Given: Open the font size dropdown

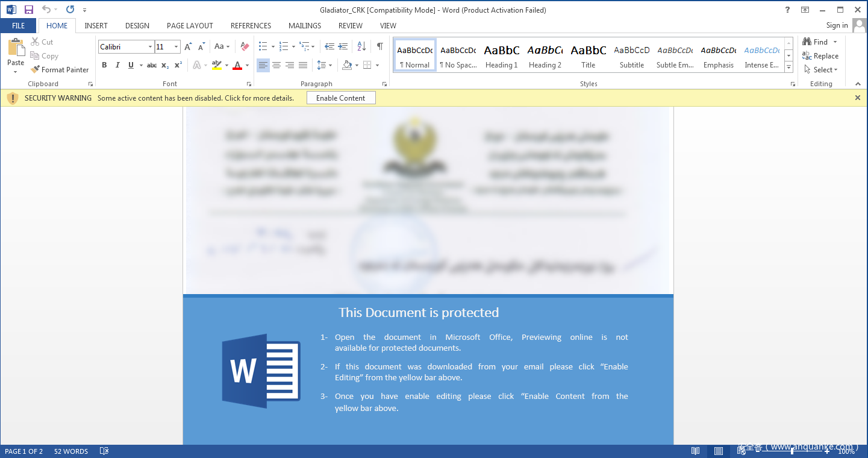Looking at the screenshot, I should 176,47.
